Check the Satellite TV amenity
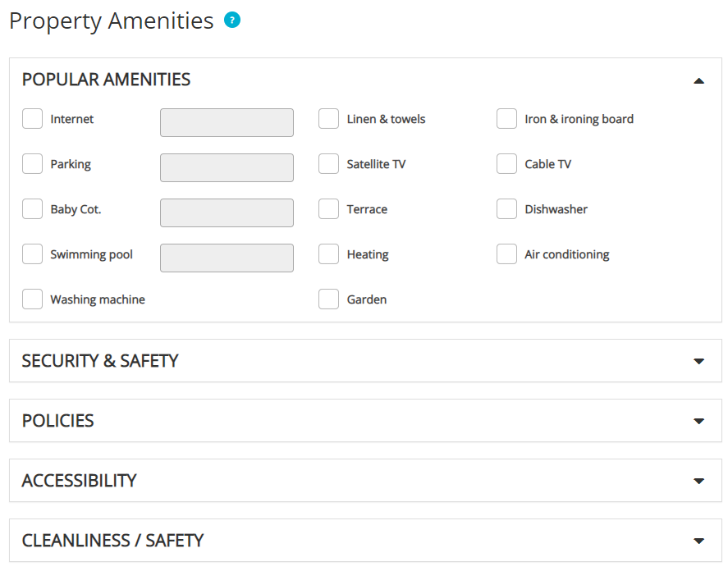Screen dimensions: 728x571 pyautogui.click(x=329, y=164)
